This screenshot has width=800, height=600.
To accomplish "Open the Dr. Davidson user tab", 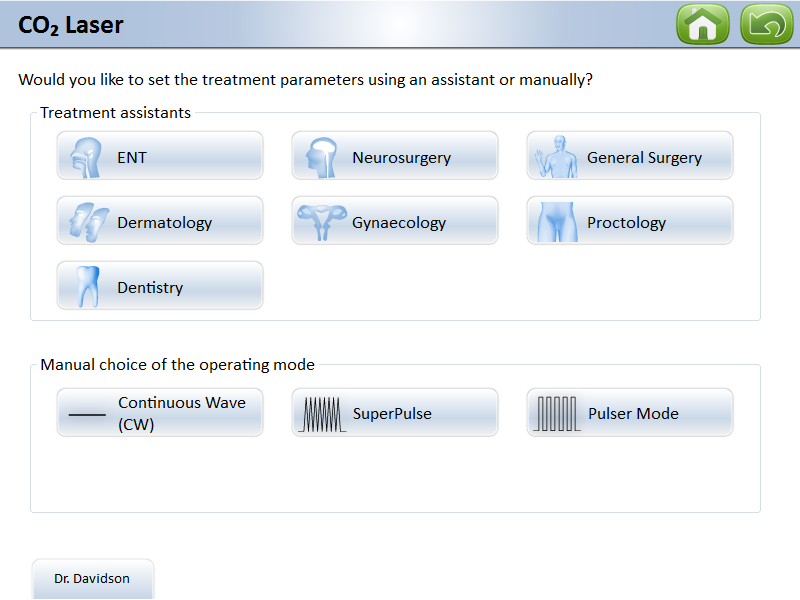I will tap(92, 578).
